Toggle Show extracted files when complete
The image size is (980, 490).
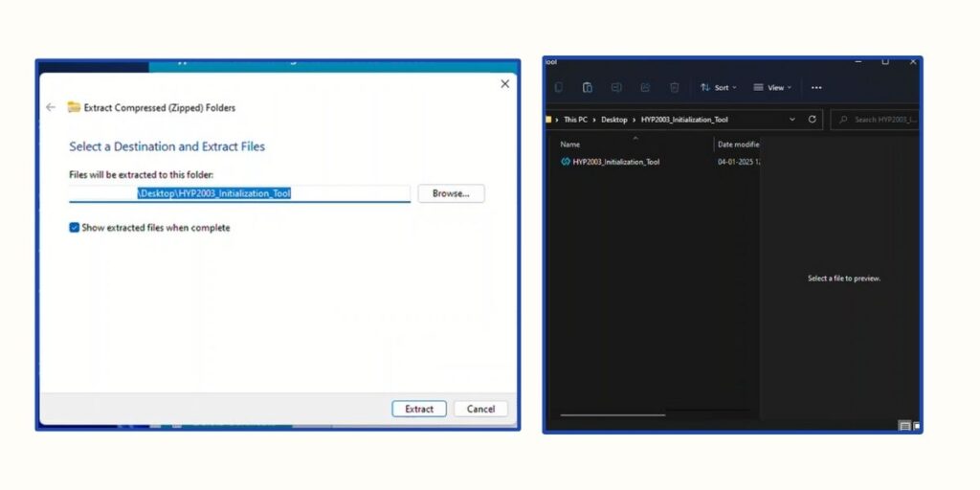coord(75,228)
